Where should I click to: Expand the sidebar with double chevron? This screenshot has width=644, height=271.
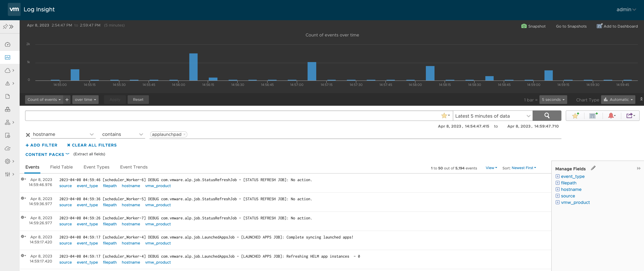point(12,27)
